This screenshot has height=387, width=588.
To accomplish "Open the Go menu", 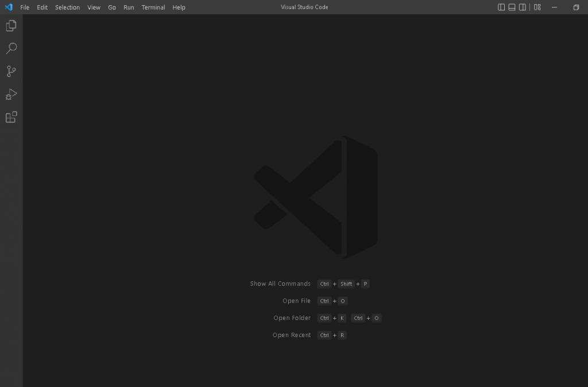I will tap(112, 7).
